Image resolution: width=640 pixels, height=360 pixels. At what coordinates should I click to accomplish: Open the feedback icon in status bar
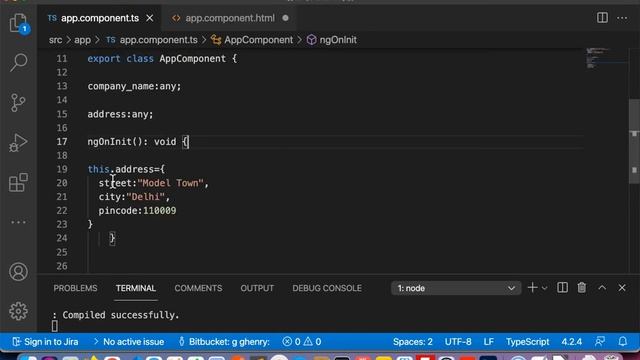pyautogui.click(x=600, y=342)
